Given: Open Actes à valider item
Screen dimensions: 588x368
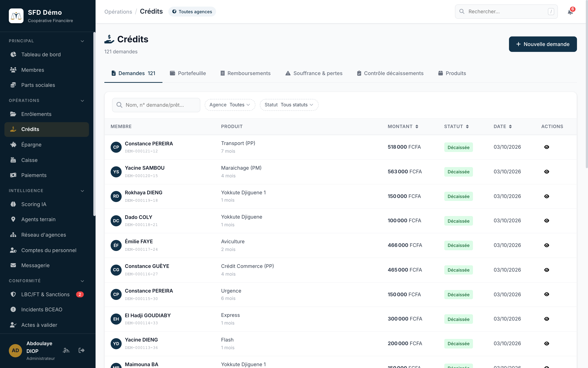Looking at the screenshot, I should [x=47, y=325].
